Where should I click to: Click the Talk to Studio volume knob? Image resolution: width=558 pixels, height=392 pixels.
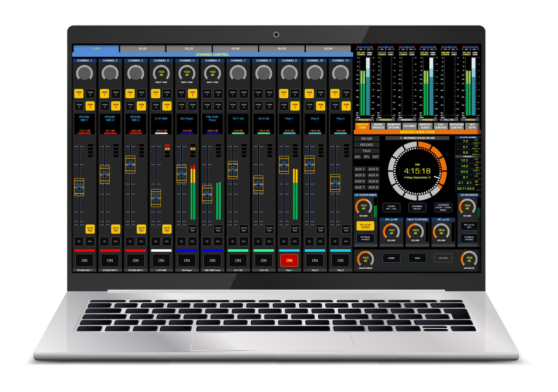point(415,231)
